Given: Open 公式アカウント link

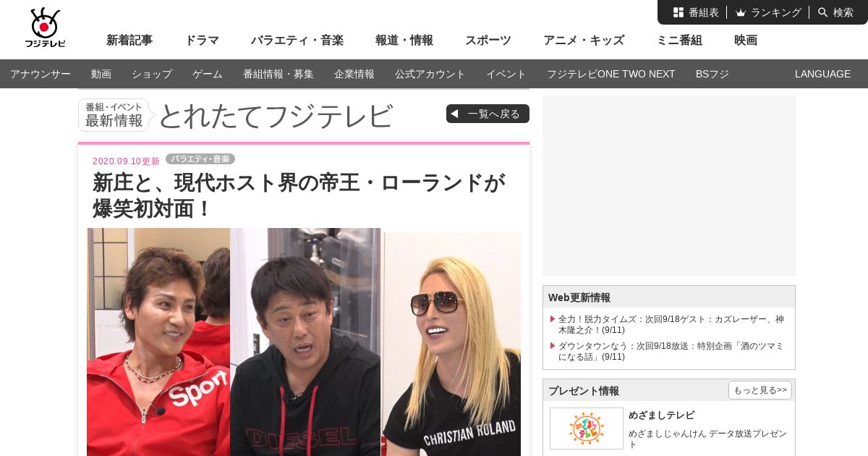Looking at the screenshot, I should coord(430,74).
